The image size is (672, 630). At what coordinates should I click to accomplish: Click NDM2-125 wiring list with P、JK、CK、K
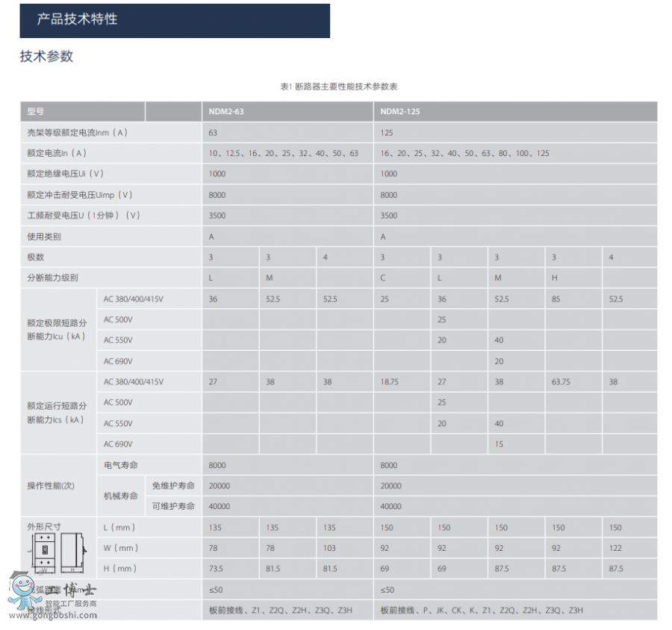pos(482,610)
